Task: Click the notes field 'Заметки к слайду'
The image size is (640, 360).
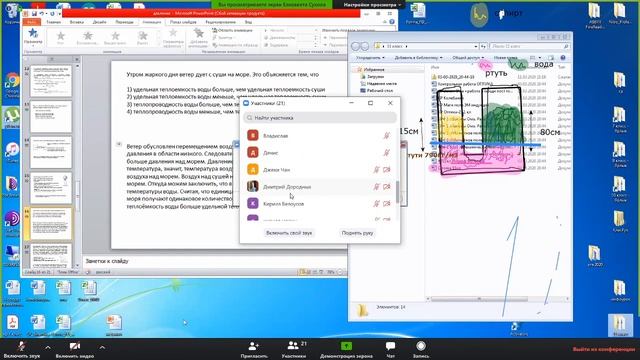Action: [x=215, y=261]
